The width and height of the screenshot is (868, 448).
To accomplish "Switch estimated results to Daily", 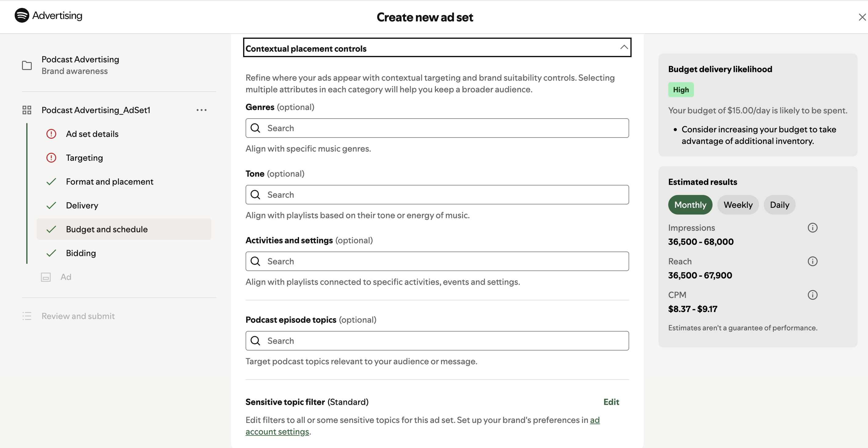I will [x=779, y=205].
